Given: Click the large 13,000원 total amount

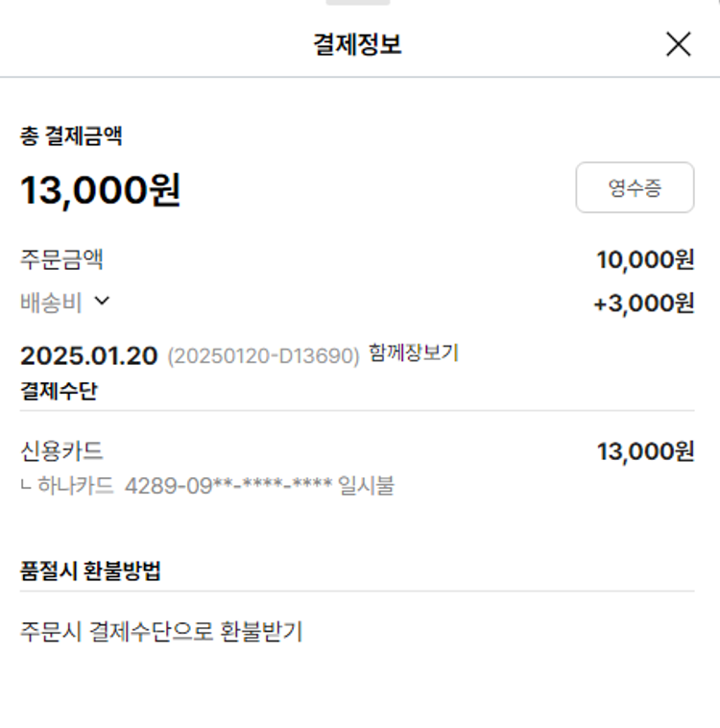Looking at the screenshot, I should click(x=101, y=190).
